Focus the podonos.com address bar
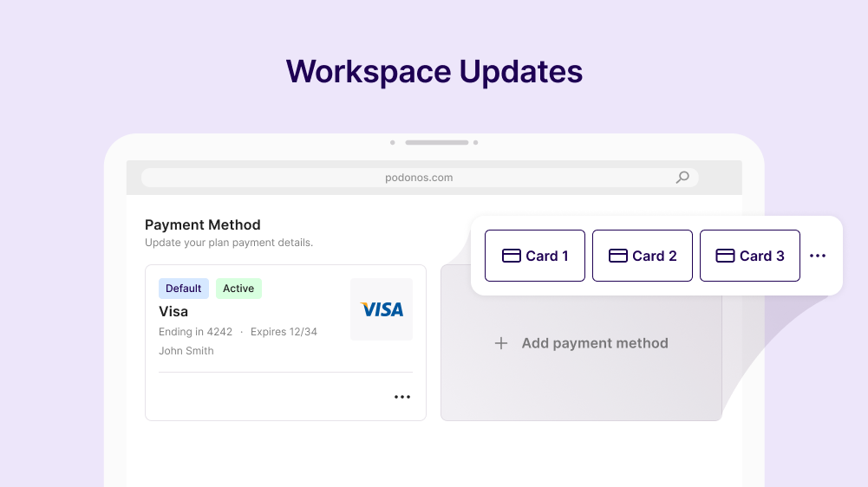 tap(419, 178)
